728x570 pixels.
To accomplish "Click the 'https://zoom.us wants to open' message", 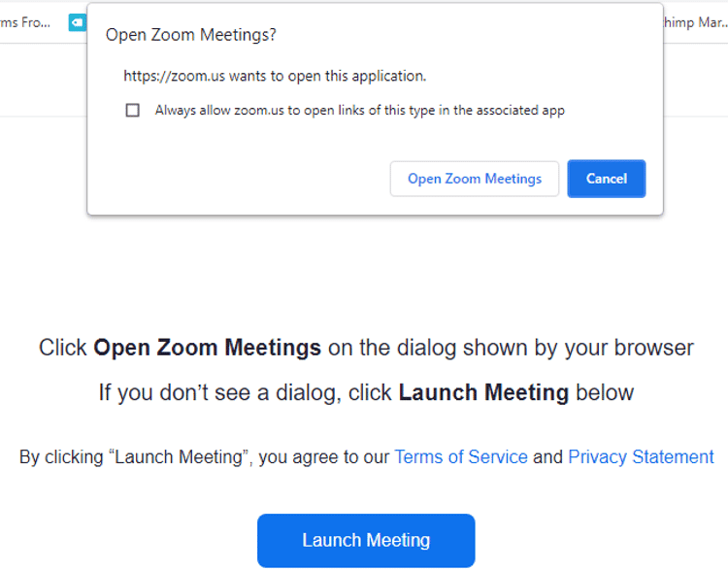I will [x=275, y=76].
